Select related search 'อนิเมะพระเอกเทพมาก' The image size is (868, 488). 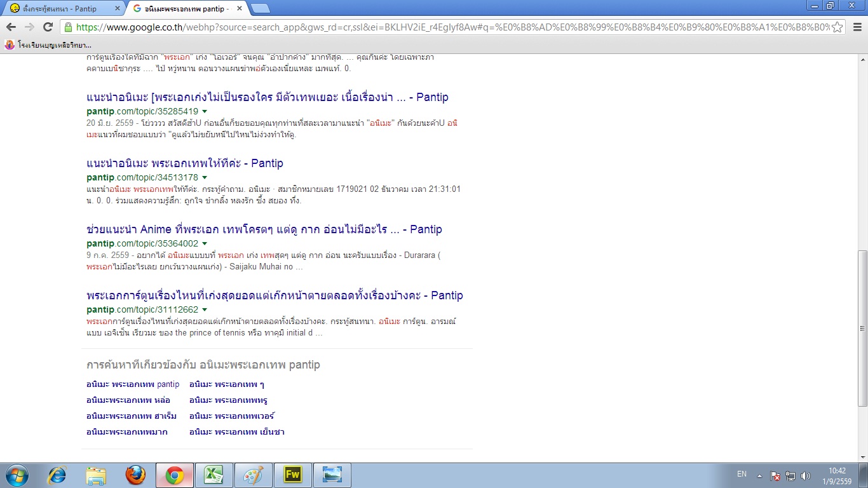[x=127, y=432]
